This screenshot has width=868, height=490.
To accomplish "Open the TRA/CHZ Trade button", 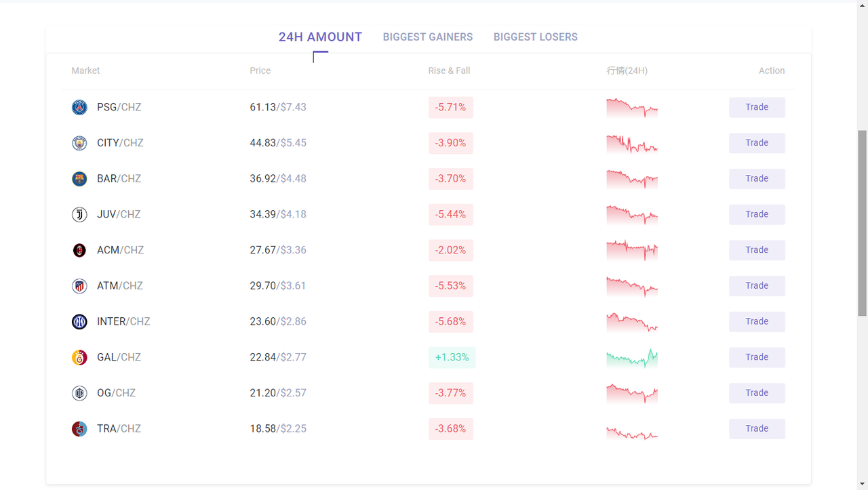I will point(757,429).
